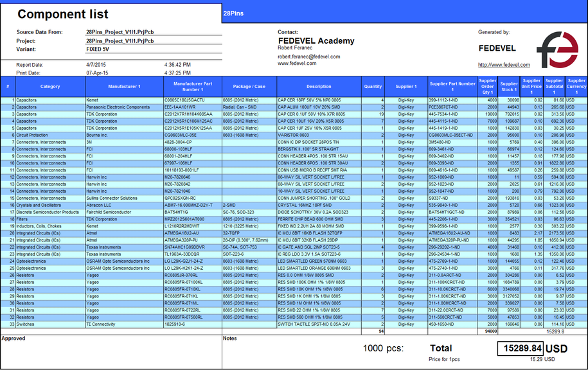
Task: Click the SN74AHC1G09DBVR part number cell
Action: (x=193, y=247)
